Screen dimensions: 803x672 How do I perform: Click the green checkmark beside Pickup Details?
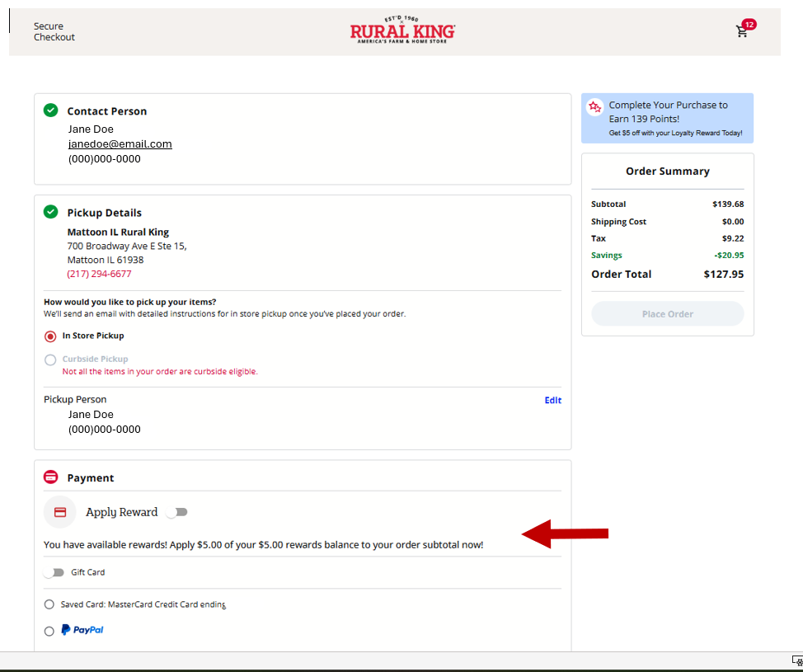click(x=50, y=212)
